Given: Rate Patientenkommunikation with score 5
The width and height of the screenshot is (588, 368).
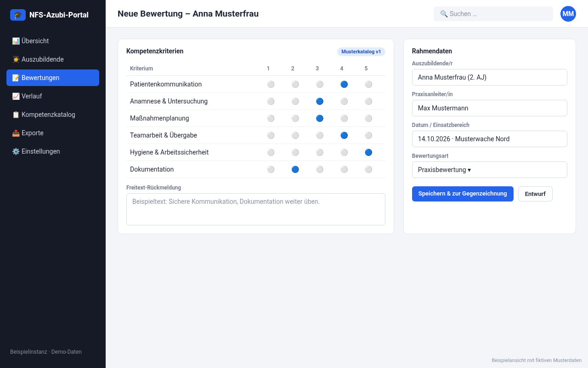Looking at the screenshot, I should pyautogui.click(x=368, y=84).
